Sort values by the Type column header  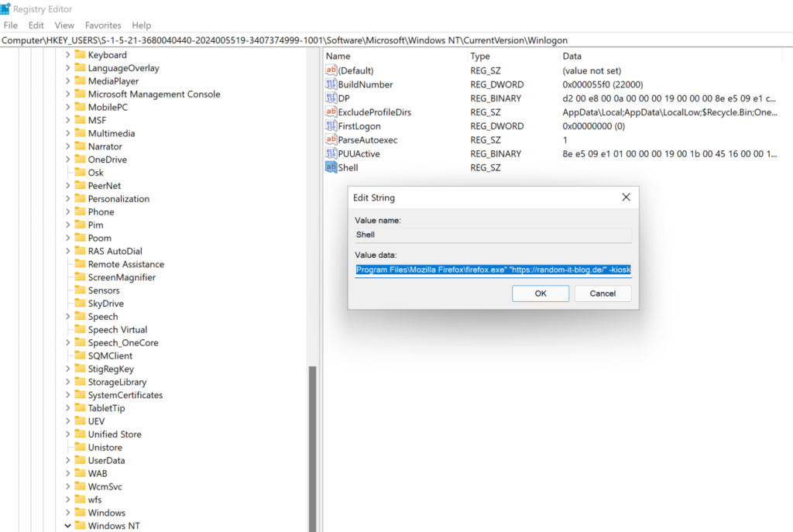point(514,56)
